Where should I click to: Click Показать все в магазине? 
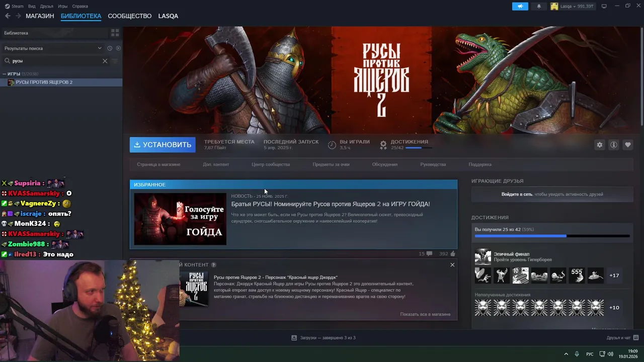425,314
